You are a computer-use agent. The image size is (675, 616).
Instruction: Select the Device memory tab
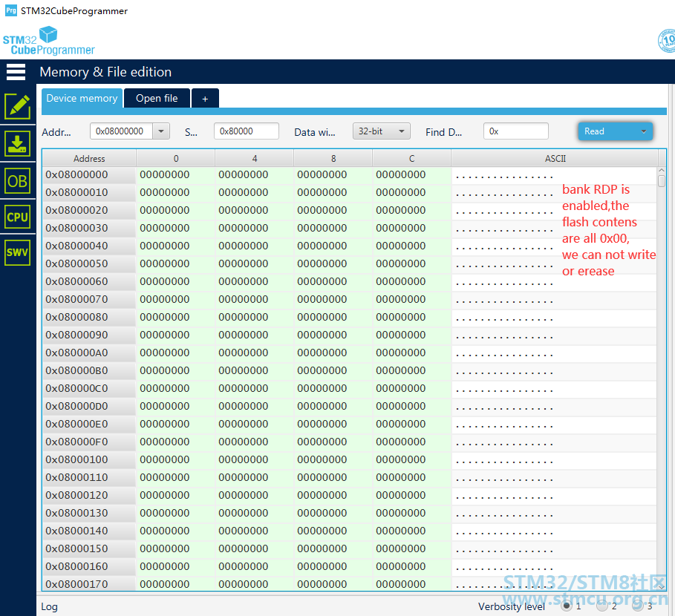[82, 98]
